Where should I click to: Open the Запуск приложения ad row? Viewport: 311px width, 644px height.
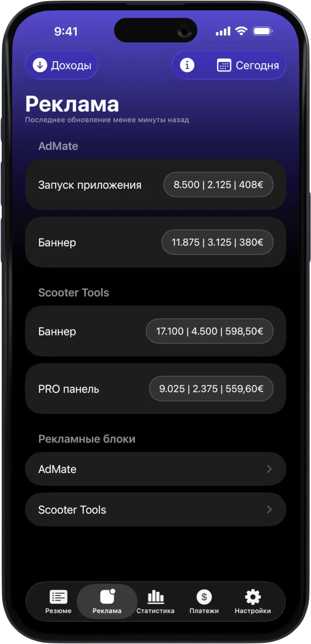pyautogui.click(x=90, y=185)
